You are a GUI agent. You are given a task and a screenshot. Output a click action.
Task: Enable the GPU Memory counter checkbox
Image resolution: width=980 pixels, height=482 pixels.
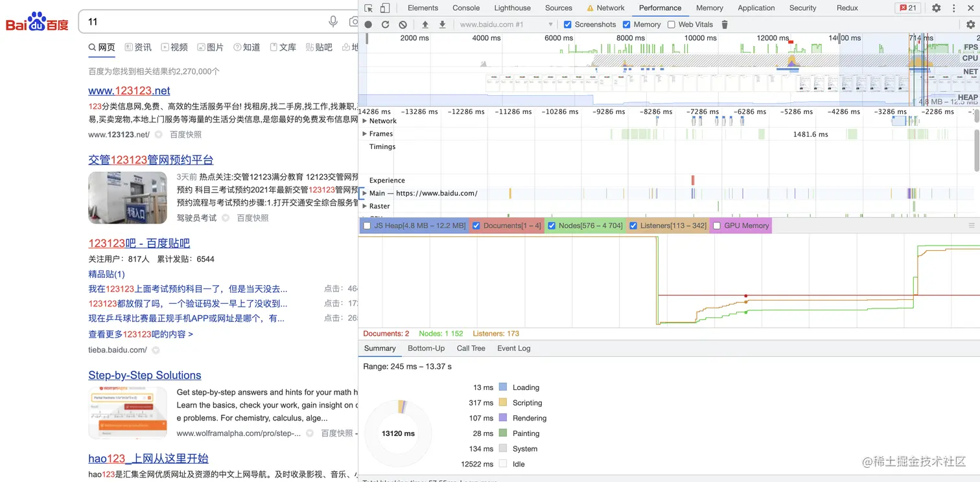click(717, 225)
